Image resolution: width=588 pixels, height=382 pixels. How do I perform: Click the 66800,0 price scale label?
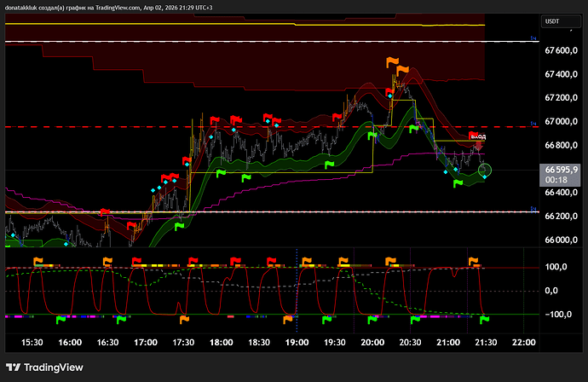[x=561, y=145]
